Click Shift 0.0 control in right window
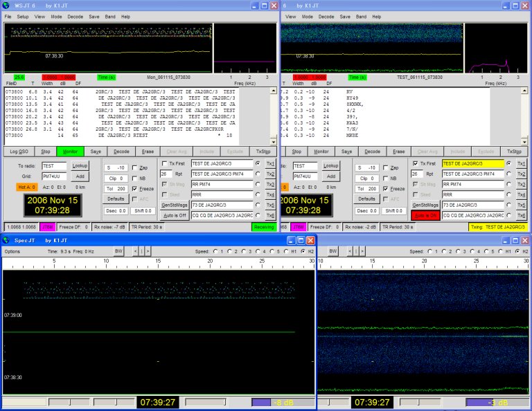Viewport: 532px width, 411px height. click(x=393, y=210)
